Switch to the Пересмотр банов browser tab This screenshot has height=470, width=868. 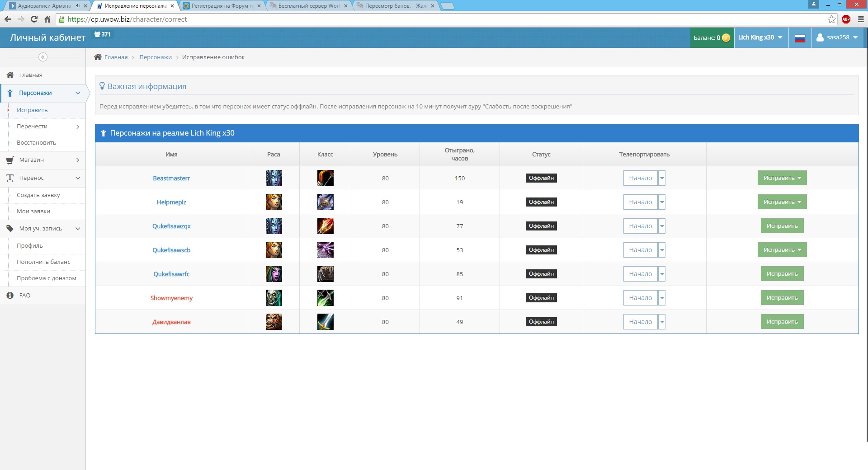tap(395, 6)
